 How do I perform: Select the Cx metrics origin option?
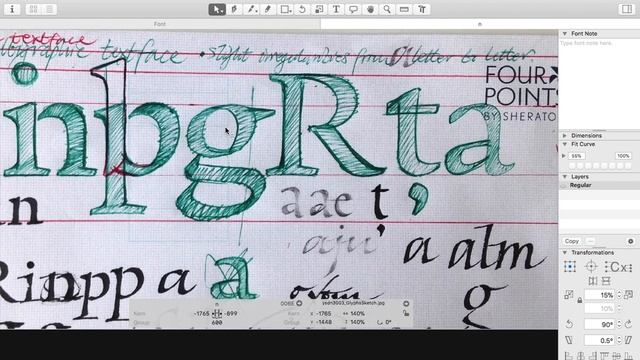(x=618, y=267)
